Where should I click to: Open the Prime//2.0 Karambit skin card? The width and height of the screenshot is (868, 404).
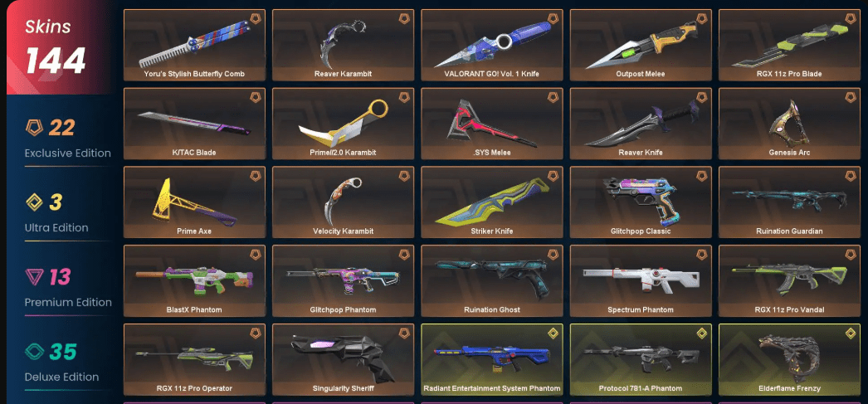click(x=344, y=124)
